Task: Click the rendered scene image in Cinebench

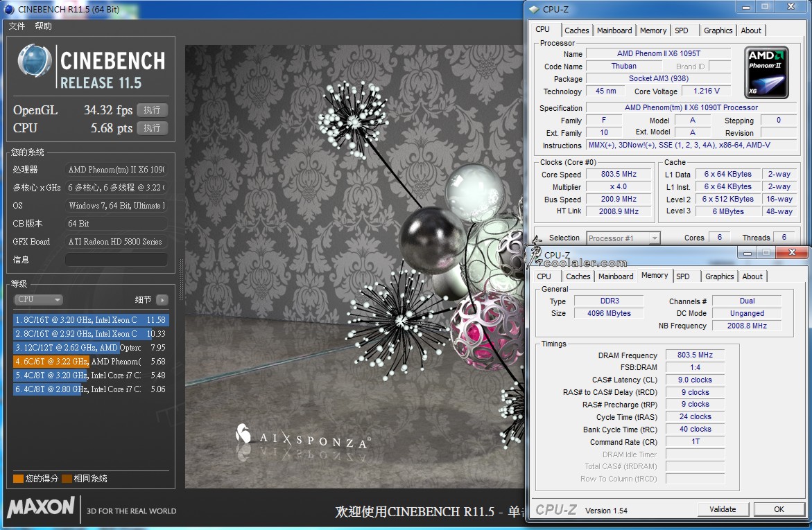Action: (x=355, y=267)
